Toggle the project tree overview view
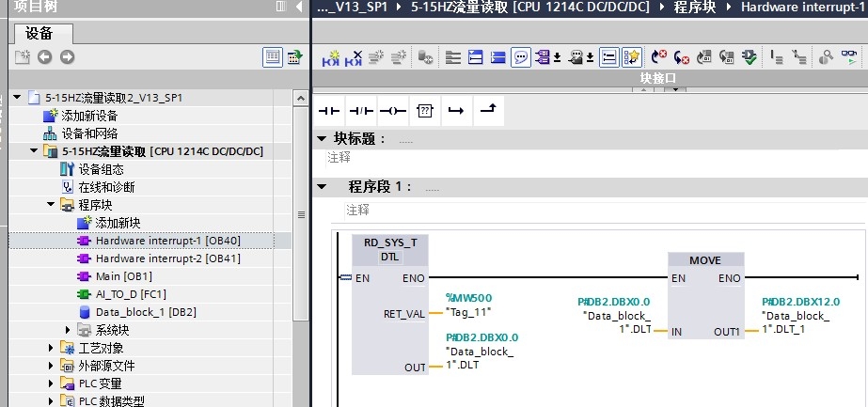Image resolution: width=868 pixels, height=407 pixels. [273, 57]
